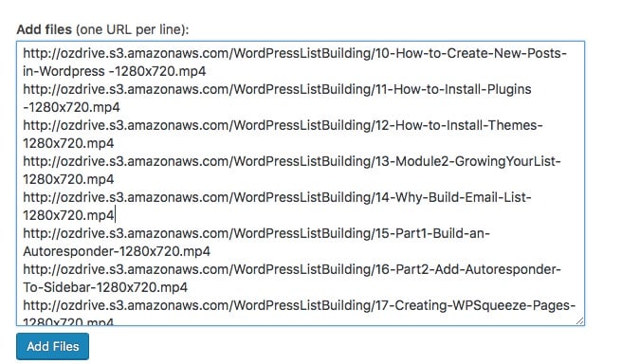Click the '1280x720.mp4' line beneath the GrowingYourList URL

68,179
